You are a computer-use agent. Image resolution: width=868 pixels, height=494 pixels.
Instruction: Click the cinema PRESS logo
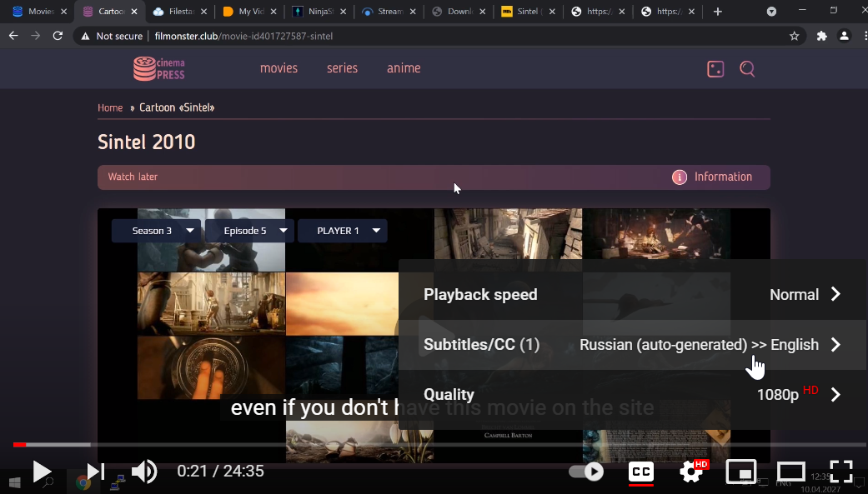click(x=159, y=68)
